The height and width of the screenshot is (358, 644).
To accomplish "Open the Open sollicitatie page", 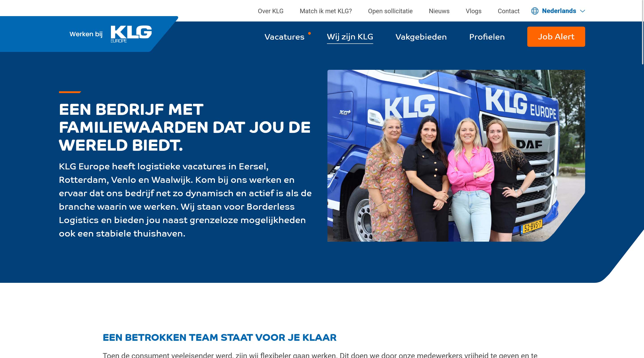I will coord(390,11).
